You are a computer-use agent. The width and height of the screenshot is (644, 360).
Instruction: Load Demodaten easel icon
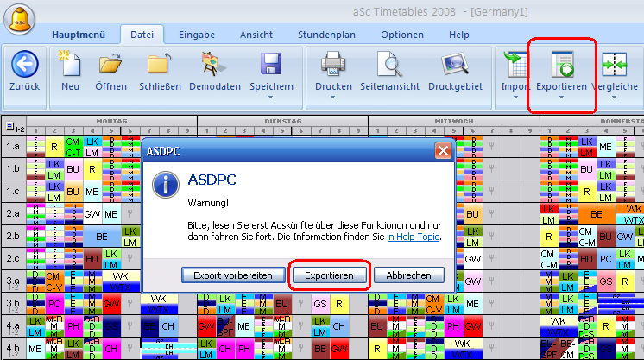click(x=213, y=64)
